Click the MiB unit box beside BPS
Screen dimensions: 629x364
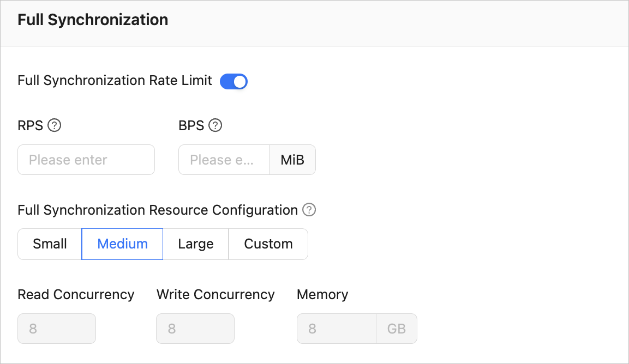coord(292,160)
